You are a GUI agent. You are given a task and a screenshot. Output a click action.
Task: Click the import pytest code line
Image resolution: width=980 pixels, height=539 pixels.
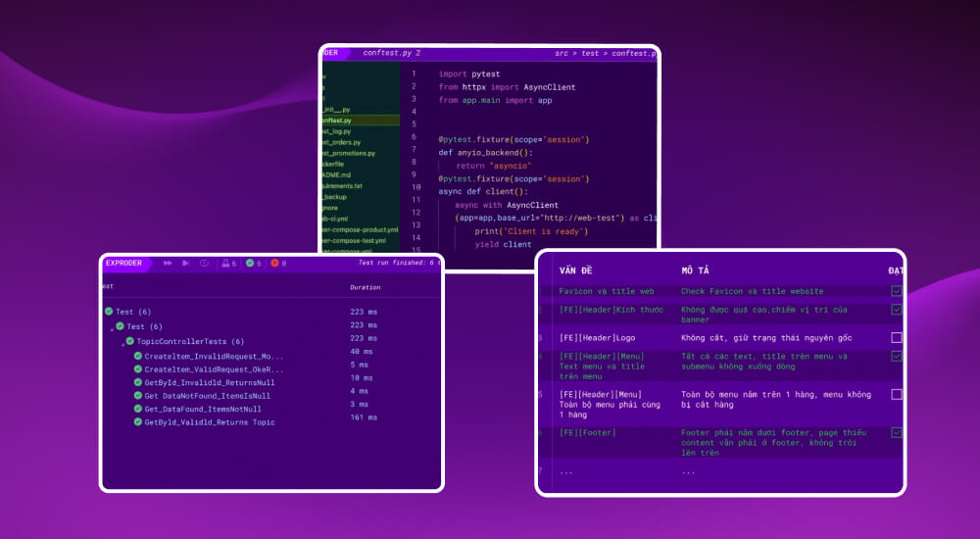[468, 73]
